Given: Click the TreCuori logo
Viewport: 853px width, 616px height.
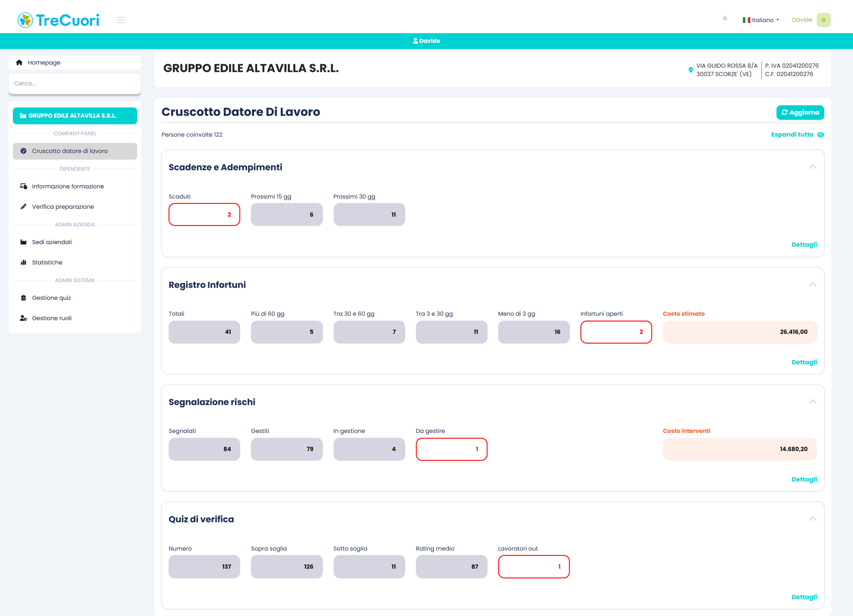Looking at the screenshot, I should pos(59,20).
